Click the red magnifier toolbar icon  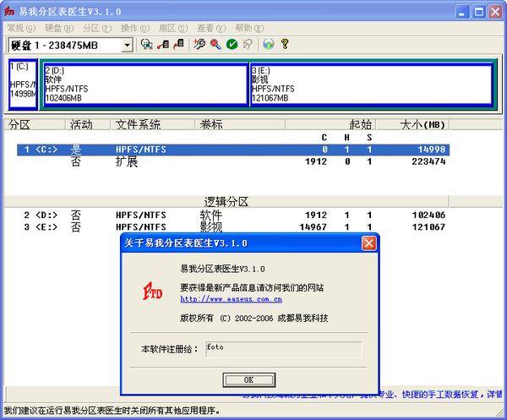tap(215, 44)
